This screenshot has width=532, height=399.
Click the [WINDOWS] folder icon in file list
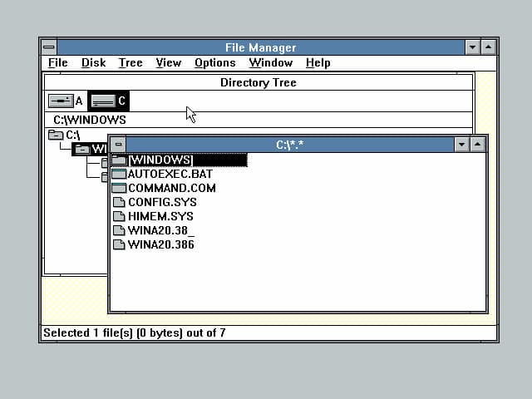[x=119, y=160]
